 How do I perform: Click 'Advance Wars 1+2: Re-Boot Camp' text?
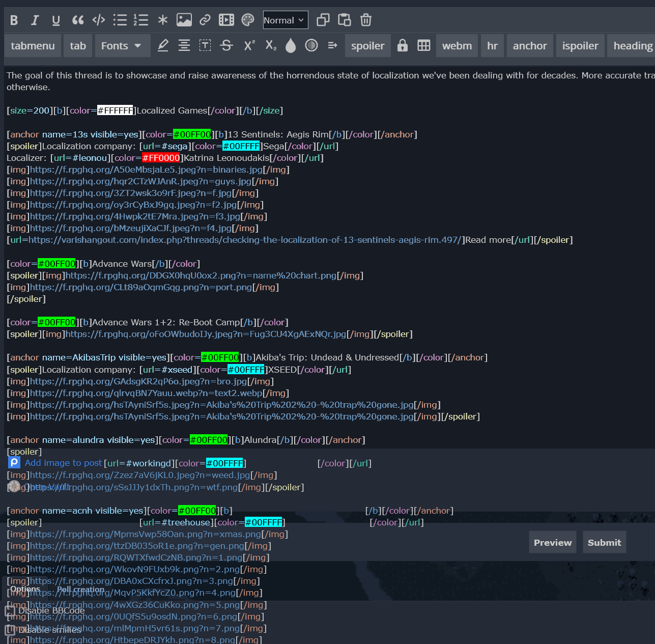pos(166,322)
